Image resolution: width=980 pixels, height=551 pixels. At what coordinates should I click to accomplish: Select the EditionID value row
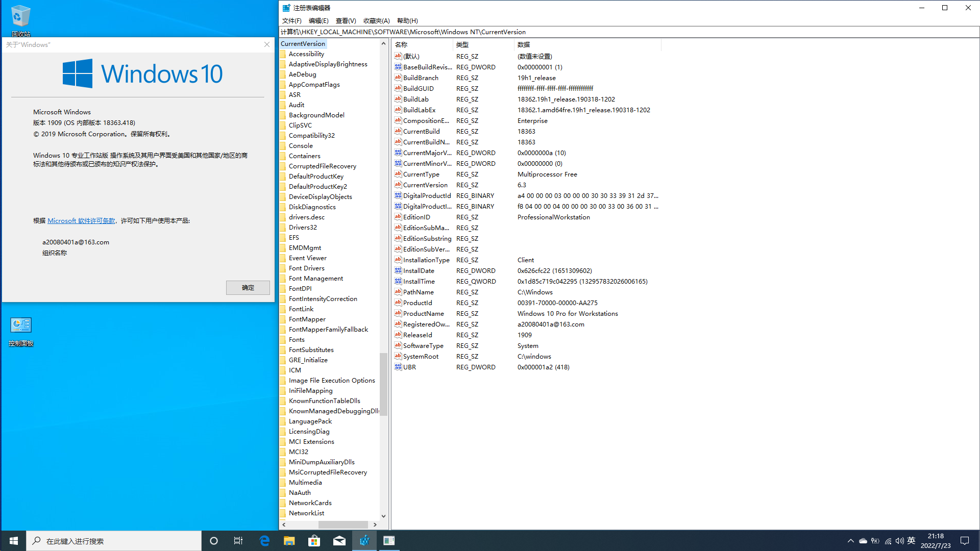click(527, 217)
